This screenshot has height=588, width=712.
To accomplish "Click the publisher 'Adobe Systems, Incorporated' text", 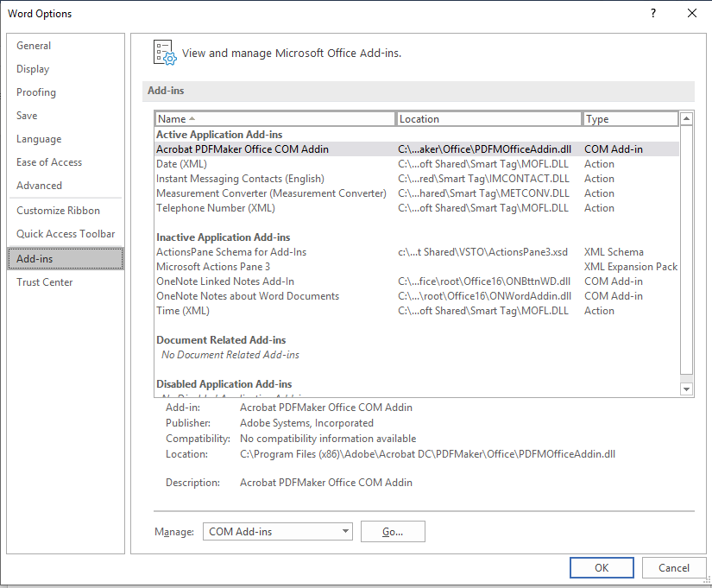I will click(306, 423).
